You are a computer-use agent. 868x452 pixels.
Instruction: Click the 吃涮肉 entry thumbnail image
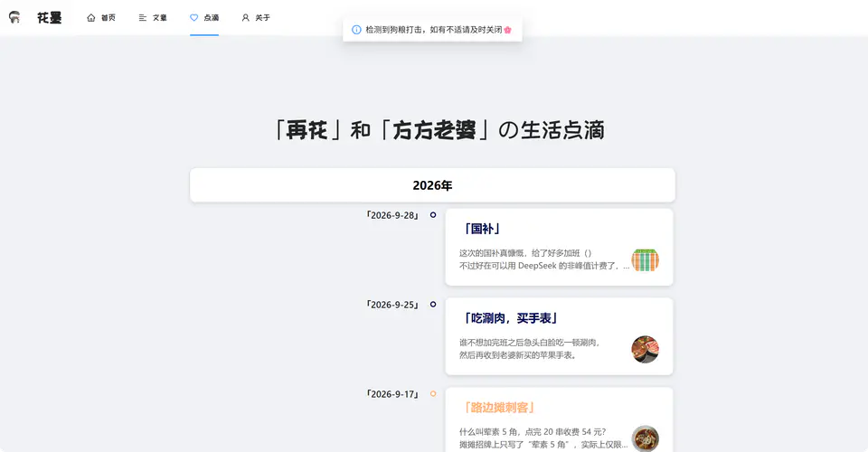645,350
